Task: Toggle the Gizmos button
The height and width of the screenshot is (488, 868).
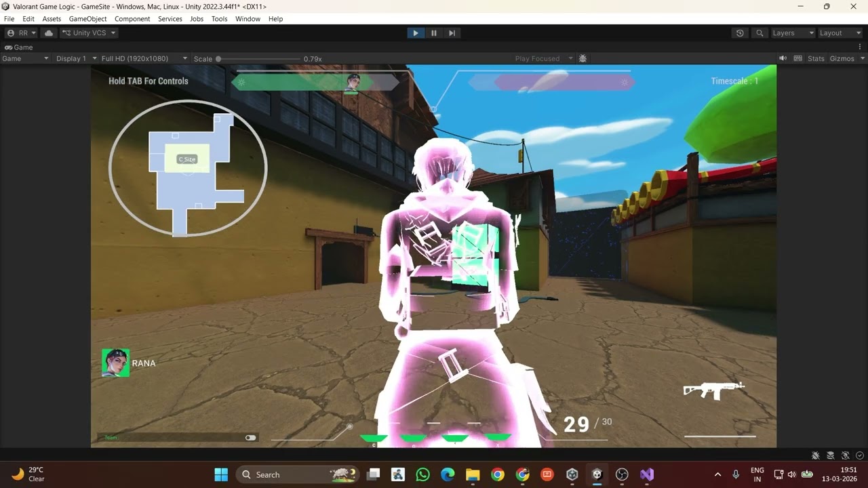Action: 842,58
